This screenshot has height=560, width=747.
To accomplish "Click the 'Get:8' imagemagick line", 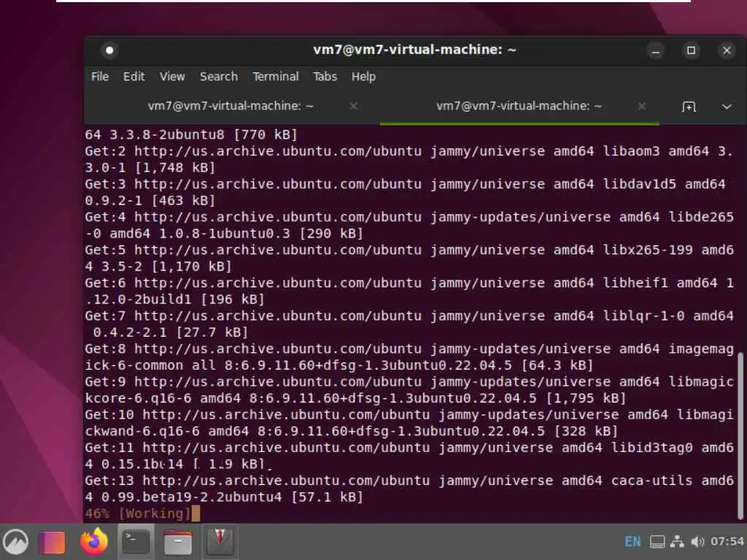I will (x=409, y=357).
